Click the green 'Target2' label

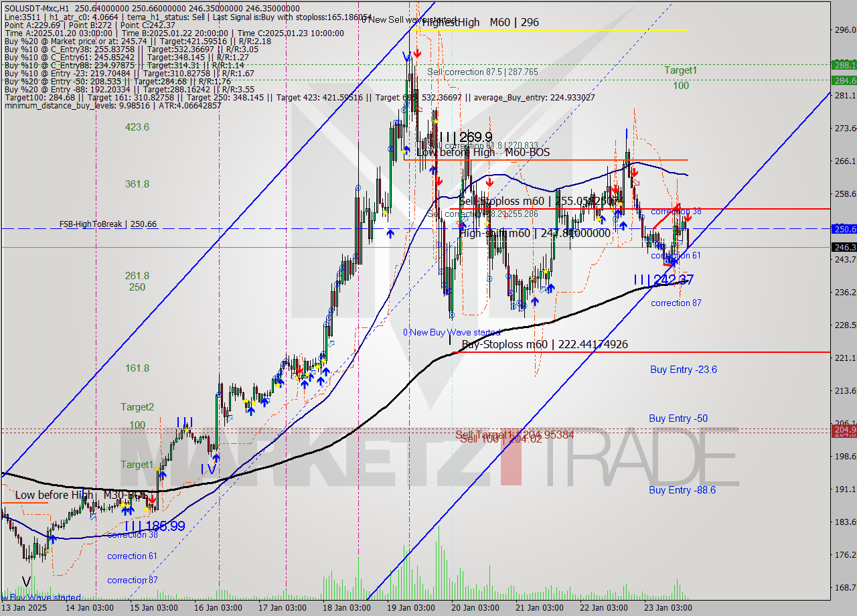[137, 406]
